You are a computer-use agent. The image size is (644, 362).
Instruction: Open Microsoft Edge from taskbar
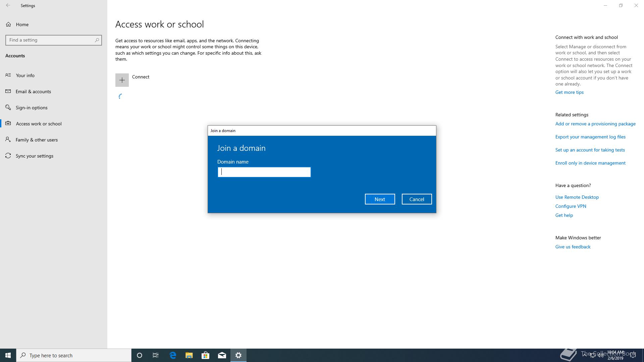tap(173, 355)
